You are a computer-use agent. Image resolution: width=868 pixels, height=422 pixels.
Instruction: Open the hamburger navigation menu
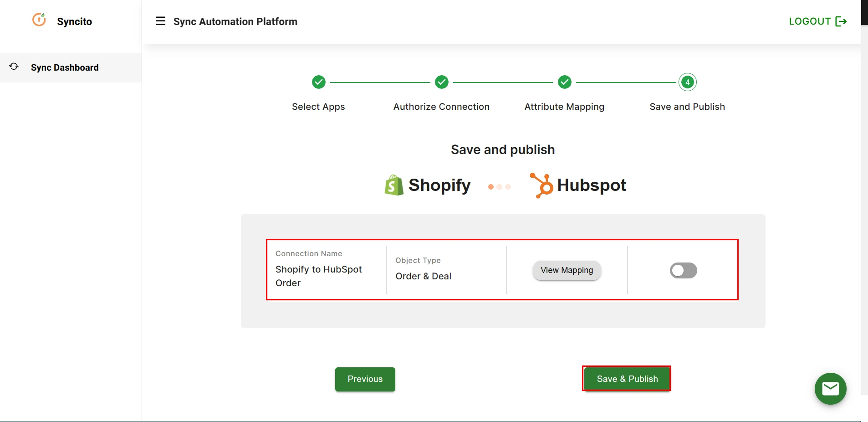[x=160, y=21]
